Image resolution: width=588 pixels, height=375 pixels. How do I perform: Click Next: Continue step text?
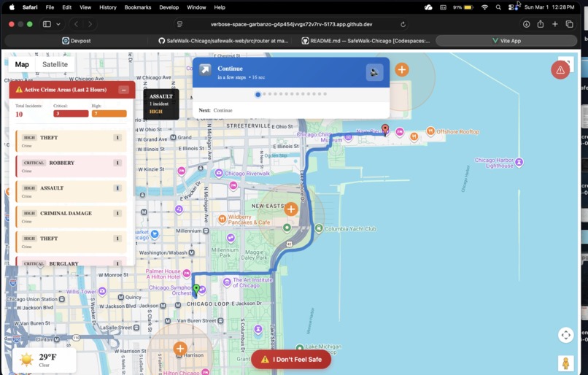[x=216, y=110]
